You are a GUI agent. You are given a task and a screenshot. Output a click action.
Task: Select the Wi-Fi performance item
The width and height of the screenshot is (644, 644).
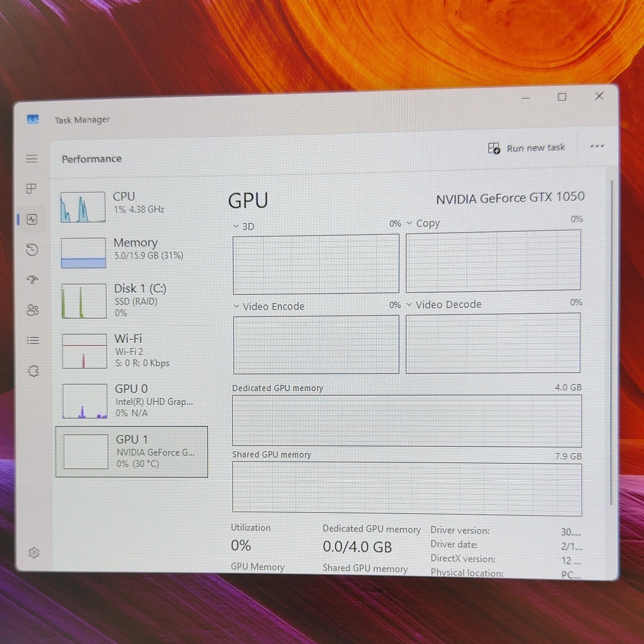(134, 351)
